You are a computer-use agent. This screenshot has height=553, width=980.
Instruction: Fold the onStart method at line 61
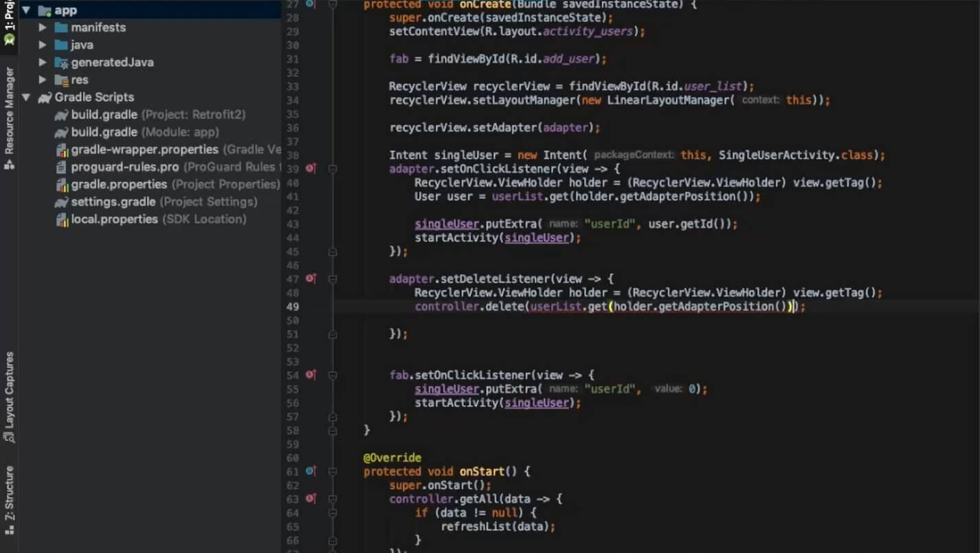pyautogui.click(x=333, y=471)
